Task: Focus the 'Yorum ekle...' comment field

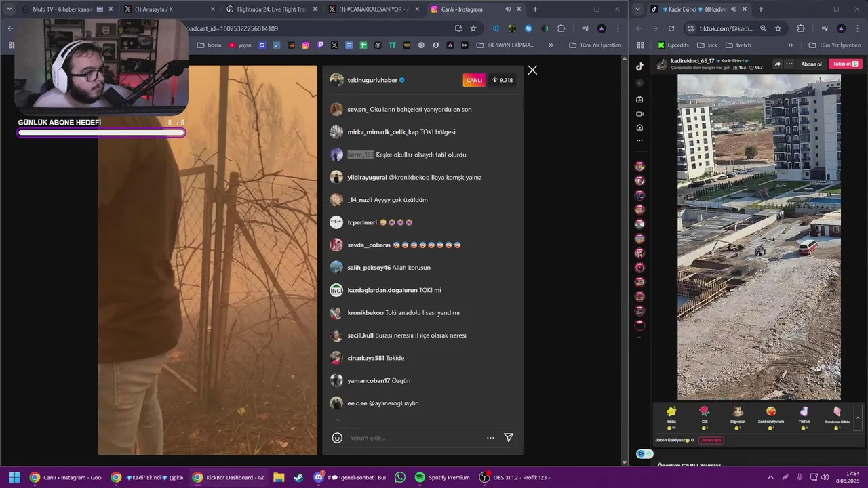Action: coord(414,438)
